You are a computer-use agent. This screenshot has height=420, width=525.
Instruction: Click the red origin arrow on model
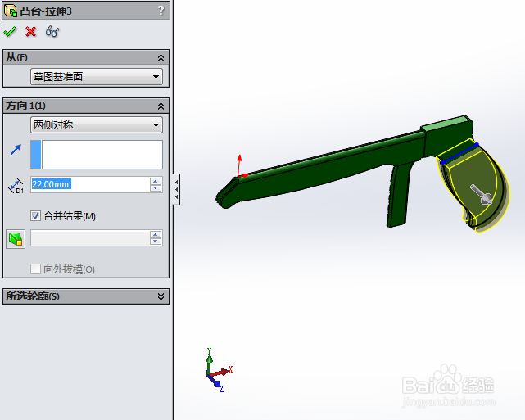241,166
